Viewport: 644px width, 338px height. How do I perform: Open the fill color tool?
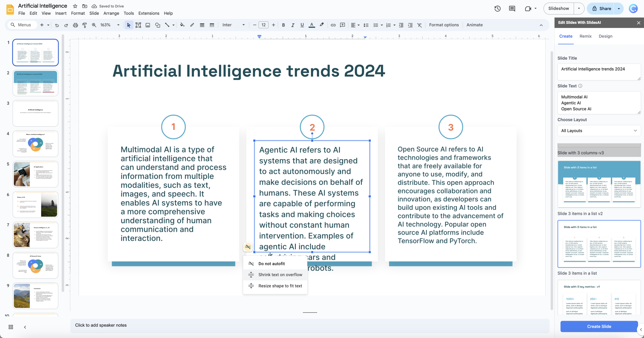coord(182,25)
